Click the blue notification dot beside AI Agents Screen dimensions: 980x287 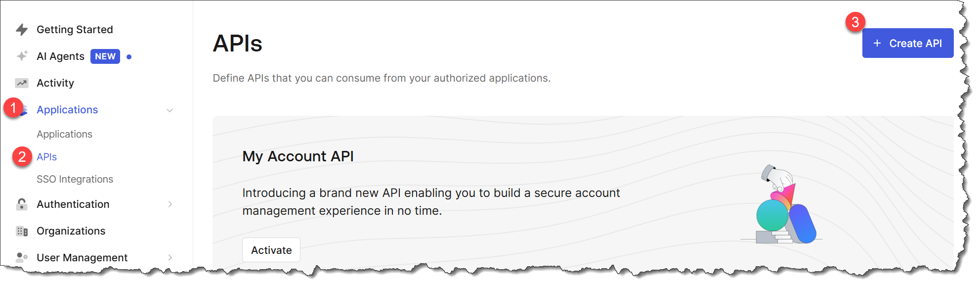coord(129,56)
